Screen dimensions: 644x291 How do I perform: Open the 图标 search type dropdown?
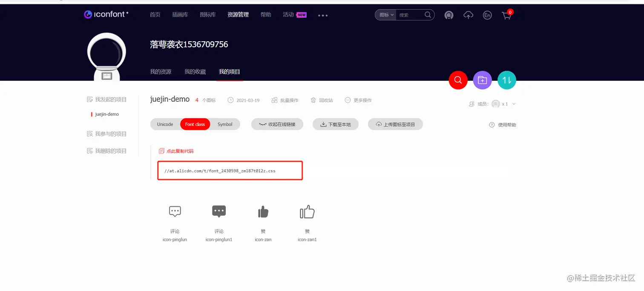point(385,14)
